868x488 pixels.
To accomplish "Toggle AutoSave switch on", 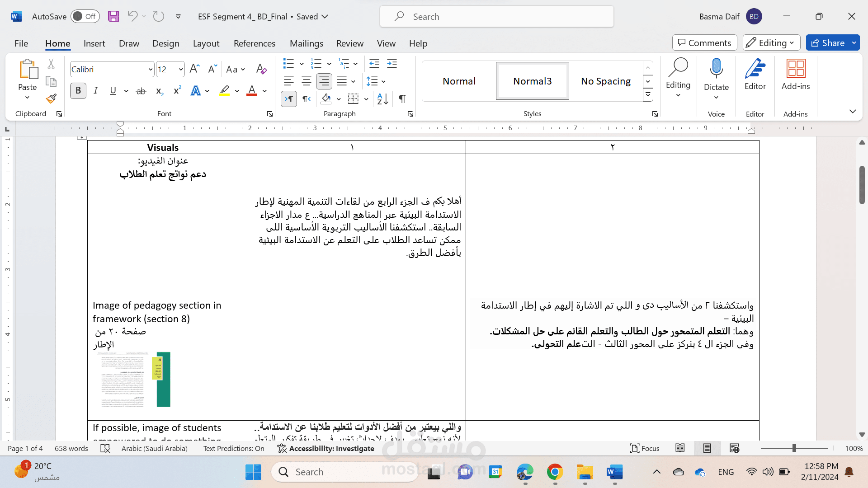I will coord(85,16).
